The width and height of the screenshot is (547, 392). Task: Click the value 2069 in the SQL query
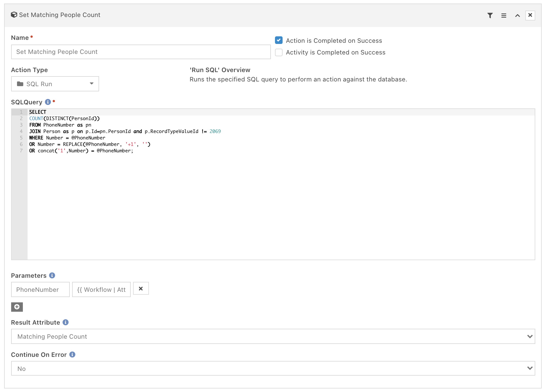[x=215, y=131]
